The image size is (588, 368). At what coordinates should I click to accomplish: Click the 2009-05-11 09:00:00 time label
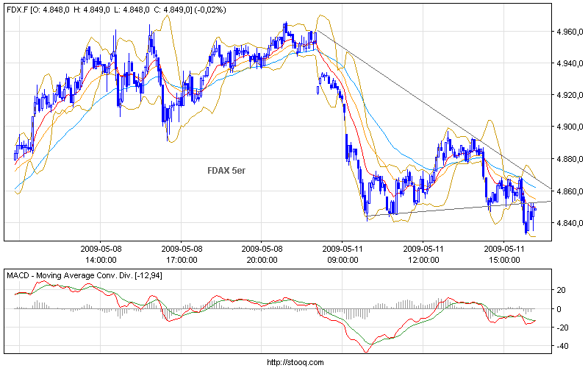pyautogui.click(x=343, y=254)
